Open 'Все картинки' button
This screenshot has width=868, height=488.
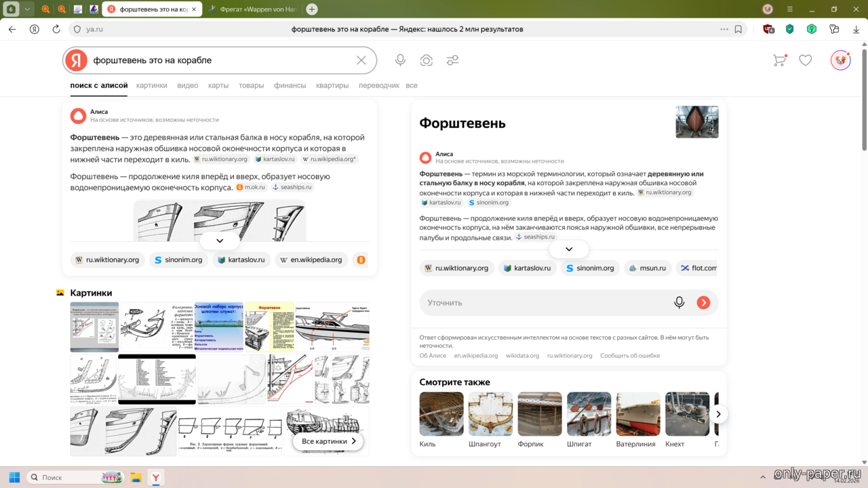(x=328, y=441)
